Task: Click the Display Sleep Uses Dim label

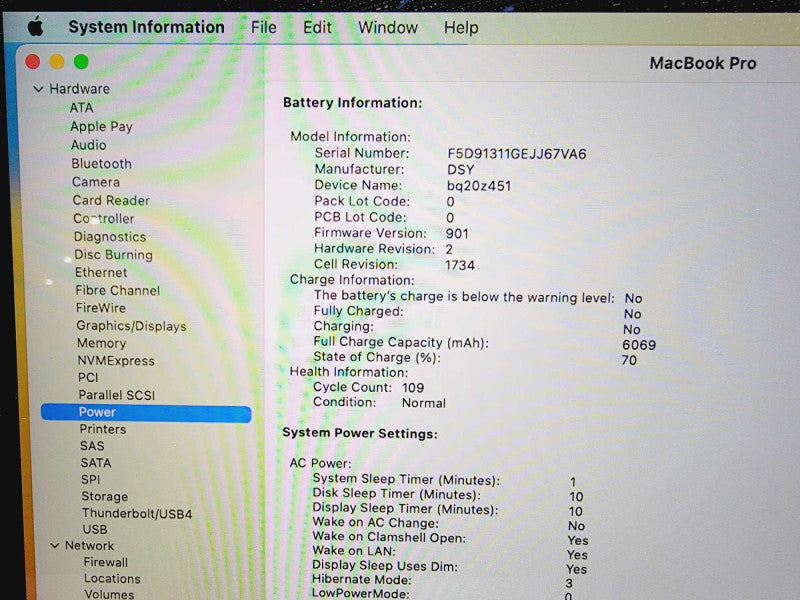Action: 385,565
